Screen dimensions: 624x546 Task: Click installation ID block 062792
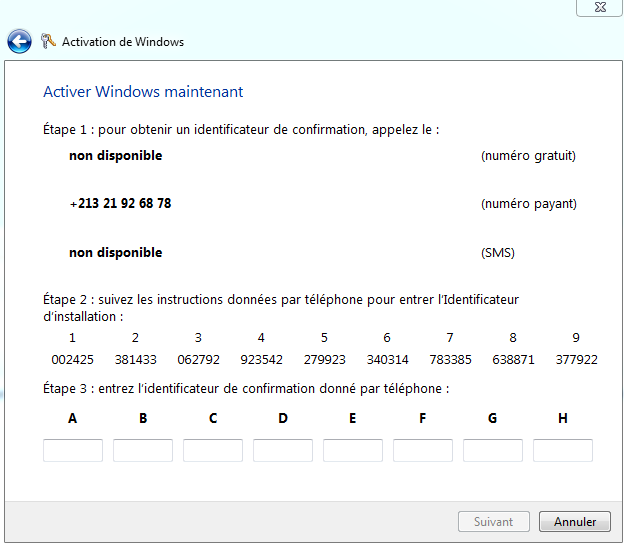tap(199, 360)
